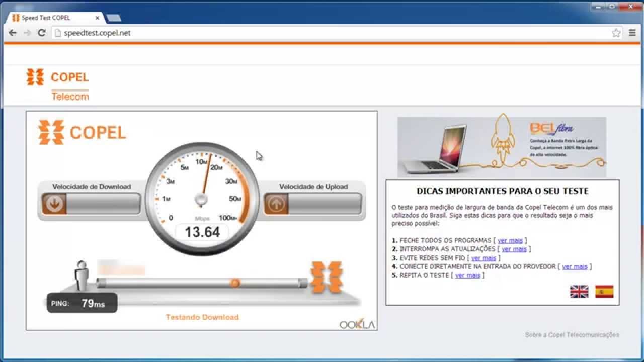Open the Chrome menu button
The width and height of the screenshot is (644, 362).
tap(632, 33)
